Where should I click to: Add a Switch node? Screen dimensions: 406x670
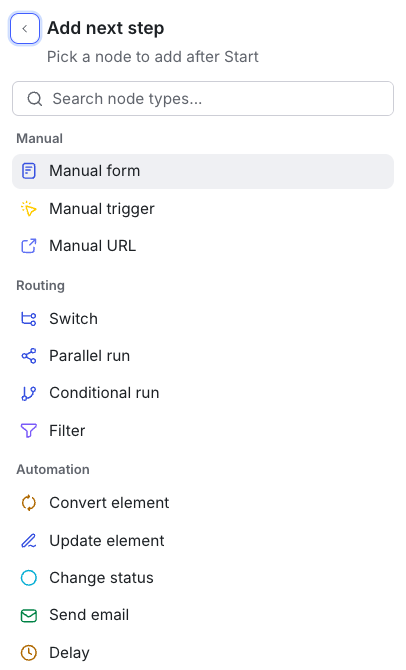[203, 319]
